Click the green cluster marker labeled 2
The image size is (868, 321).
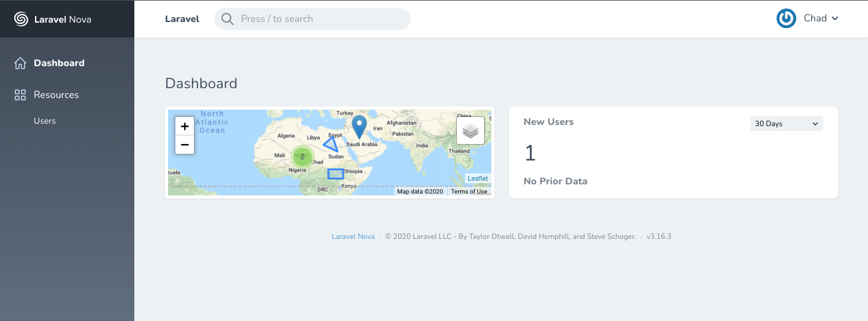click(x=302, y=157)
